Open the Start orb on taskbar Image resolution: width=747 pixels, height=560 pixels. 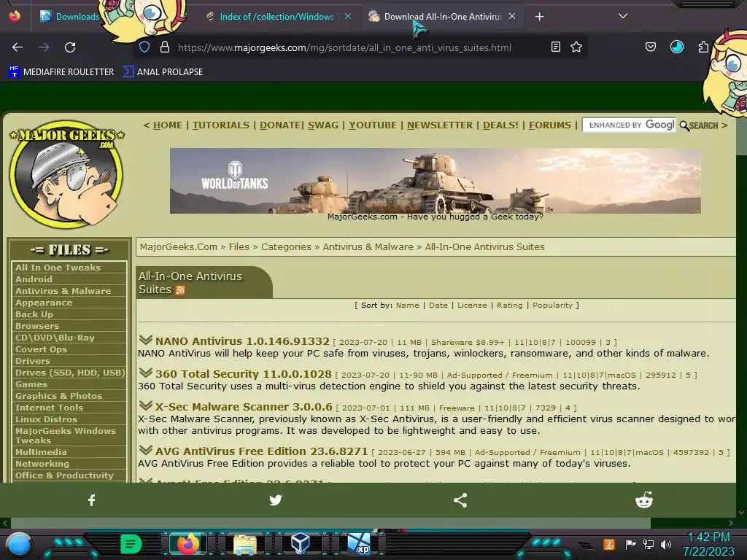pyautogui.click(x=18, y=544)
